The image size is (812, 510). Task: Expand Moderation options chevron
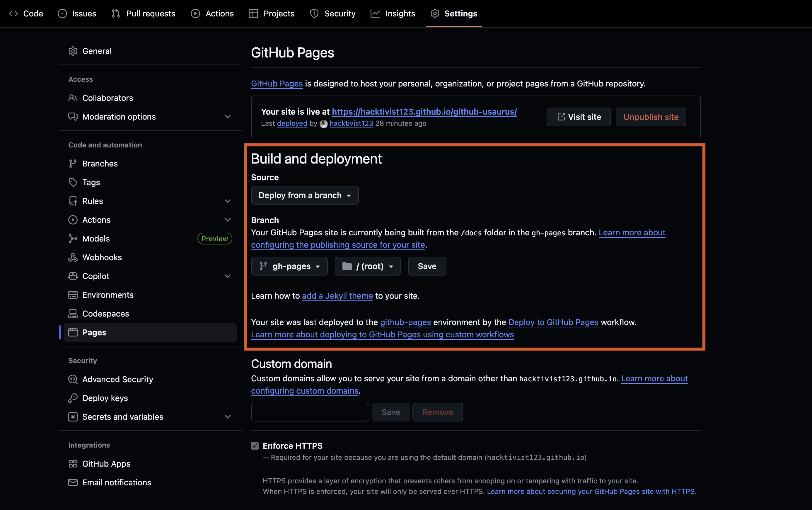coord(228,117)
